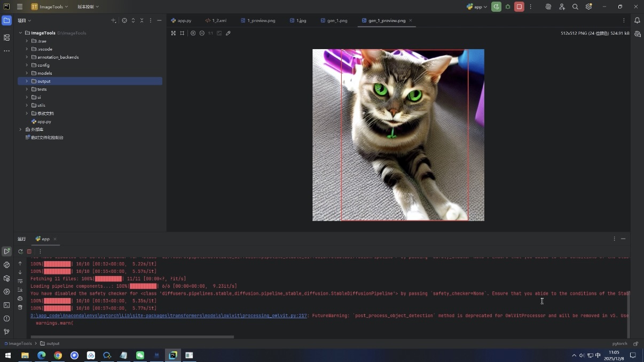Screen dimensions: 644x362
Task: Open AI chat panel on right sidebar
Action: click(637, 34)
